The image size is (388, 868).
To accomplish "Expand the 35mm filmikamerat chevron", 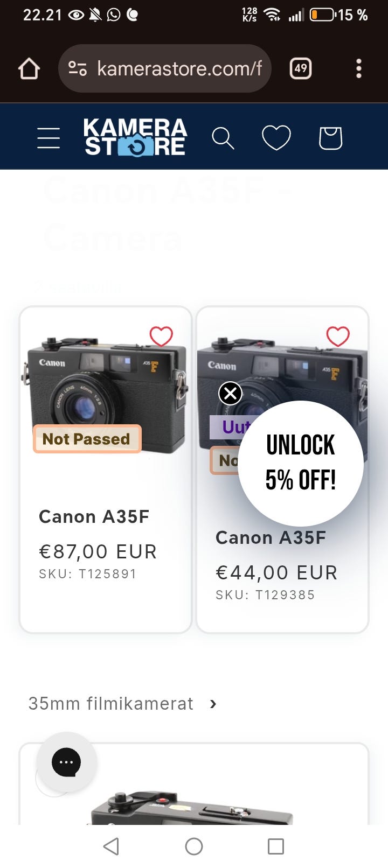I will (213, 704).
